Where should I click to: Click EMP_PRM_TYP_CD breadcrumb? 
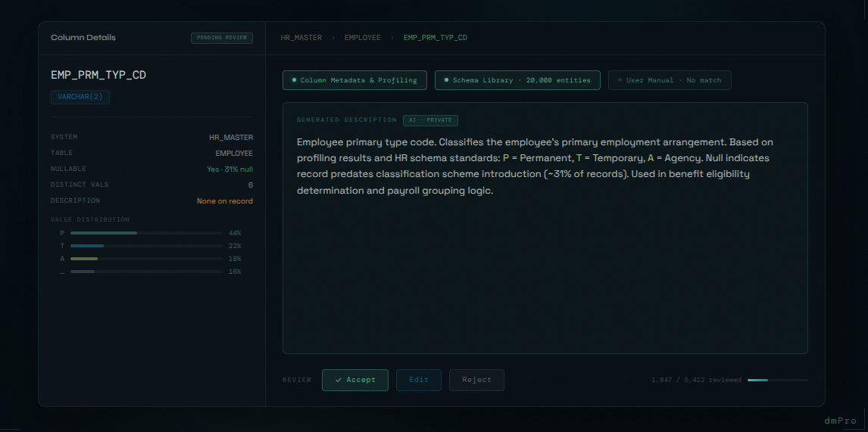tap(435, 38)
